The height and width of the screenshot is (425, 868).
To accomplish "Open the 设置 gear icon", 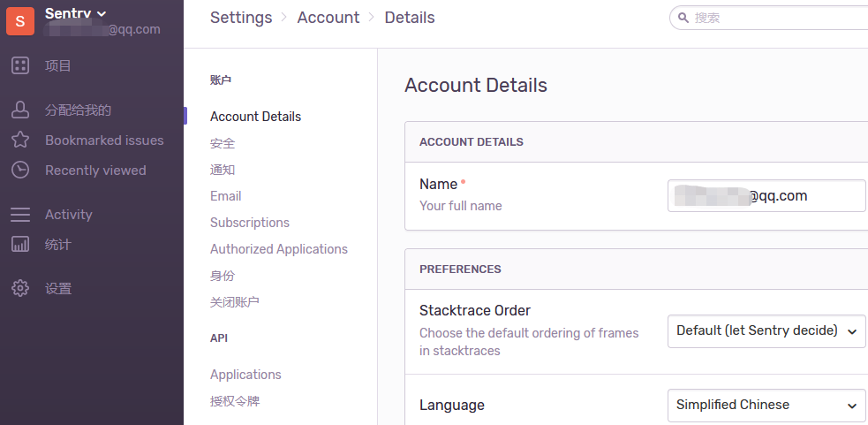I will pyautogui.click(x=20, y=288).
